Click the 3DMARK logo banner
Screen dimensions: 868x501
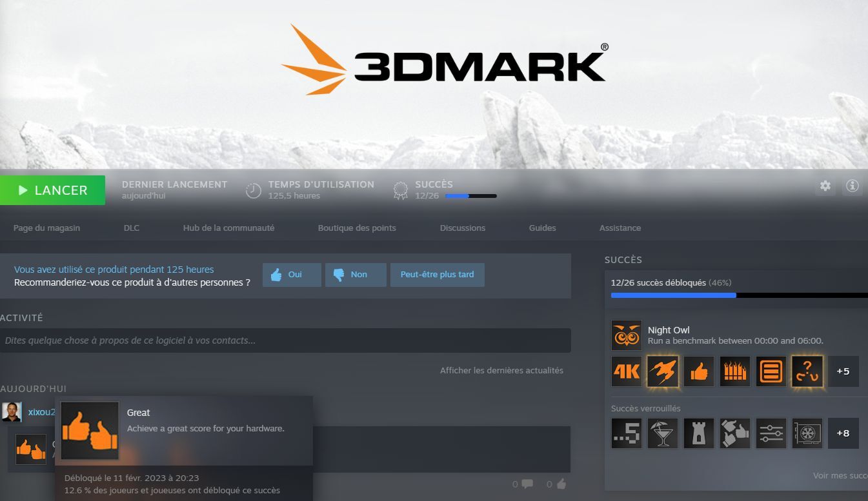(445, 60)
